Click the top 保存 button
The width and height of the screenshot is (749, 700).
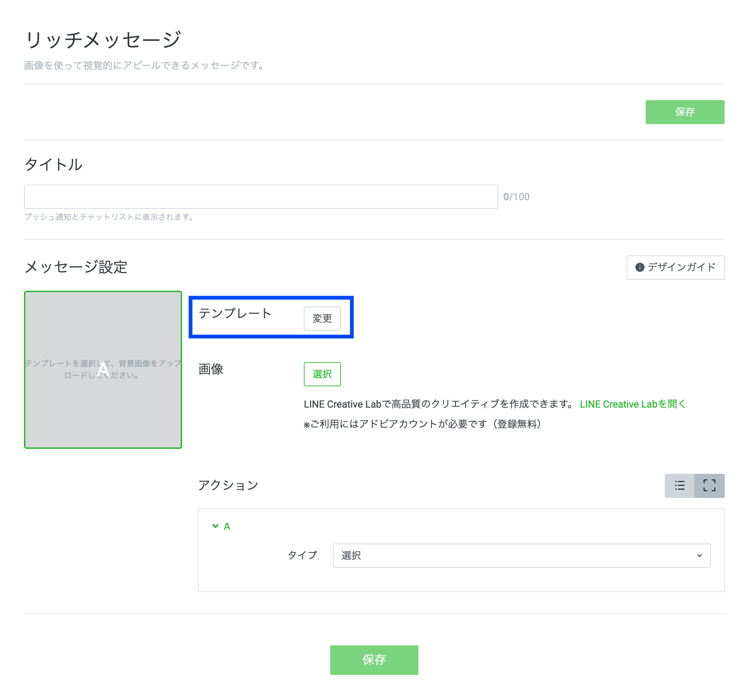[x=684, y=112]
